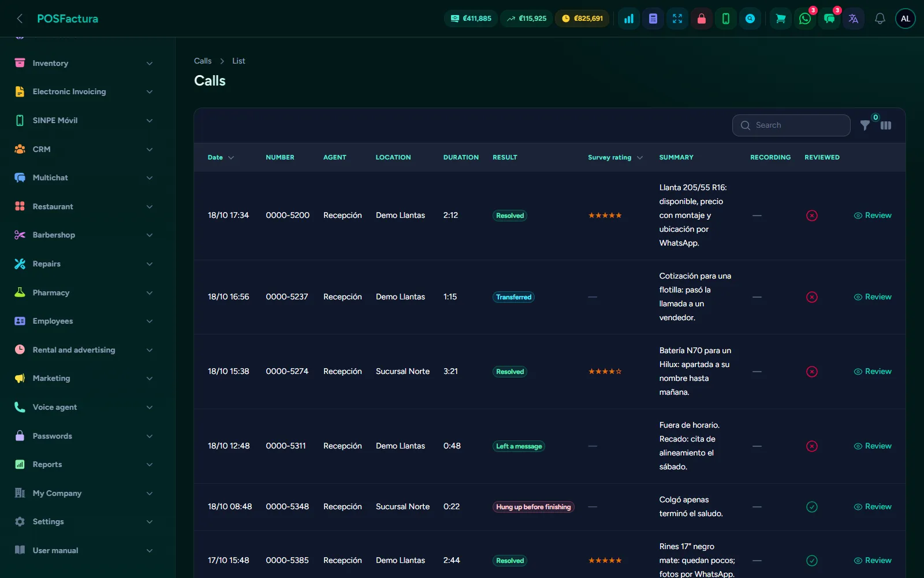The image size is (924, 578).
Task: Open the AL user avatar menu
Action: pyautogui.click(x=906, y=18)
